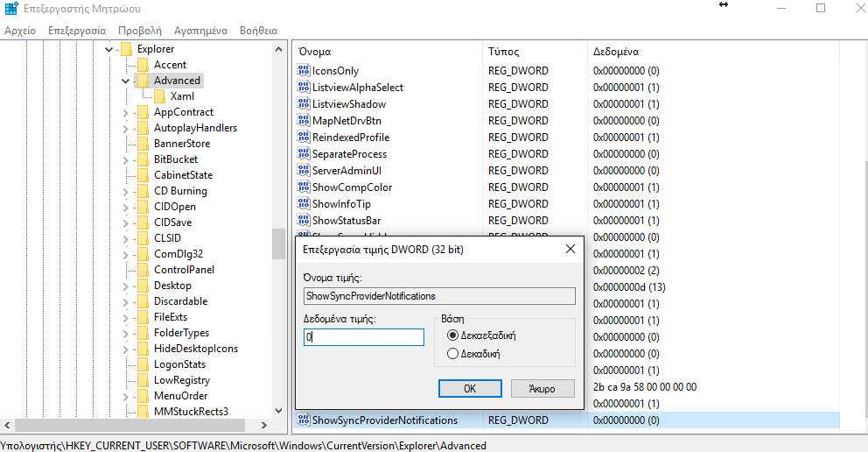Select the Discardable key in tree
Screen dimensions: 868x452
[x=180, y=301]
